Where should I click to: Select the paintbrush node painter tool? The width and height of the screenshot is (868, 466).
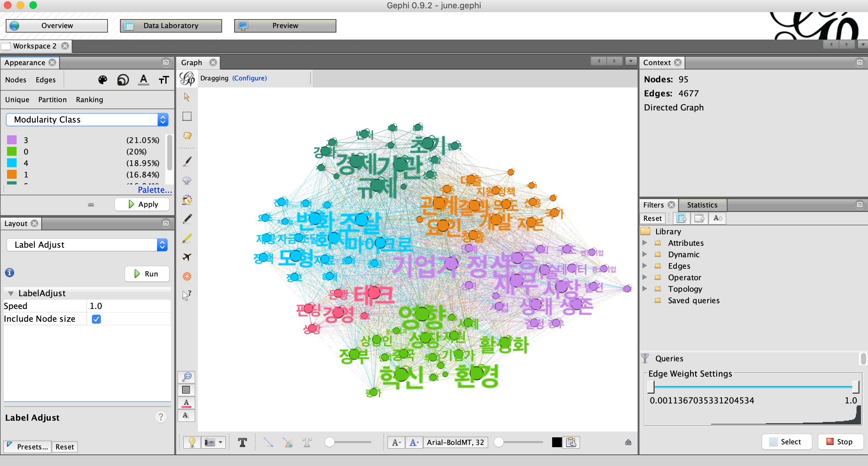(187, 162)
